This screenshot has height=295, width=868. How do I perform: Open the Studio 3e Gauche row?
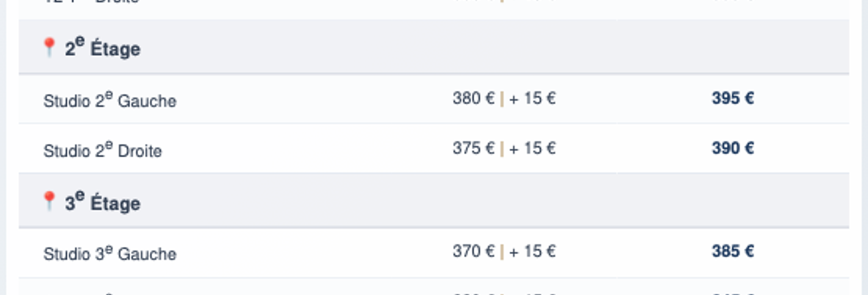[x=434, y=252]
